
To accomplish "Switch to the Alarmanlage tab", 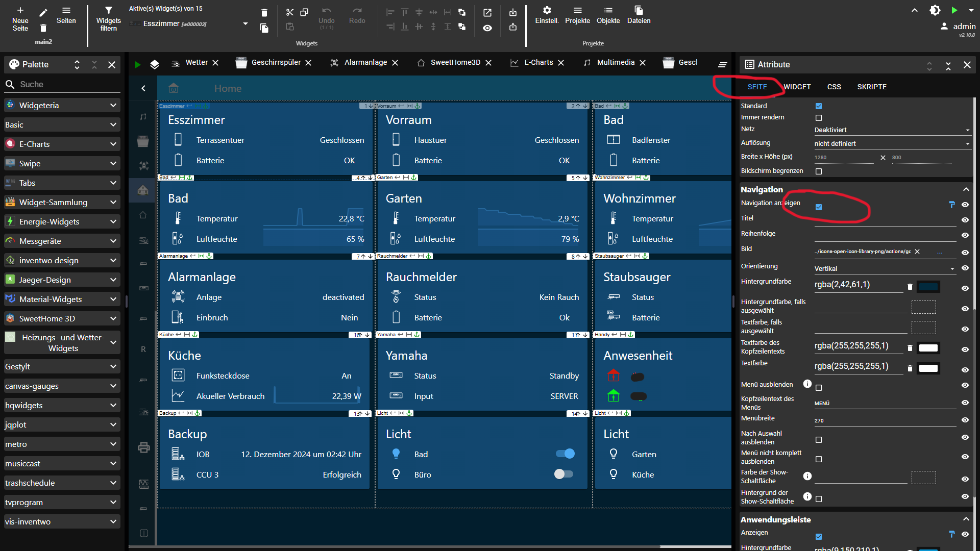I will [365, 63].
